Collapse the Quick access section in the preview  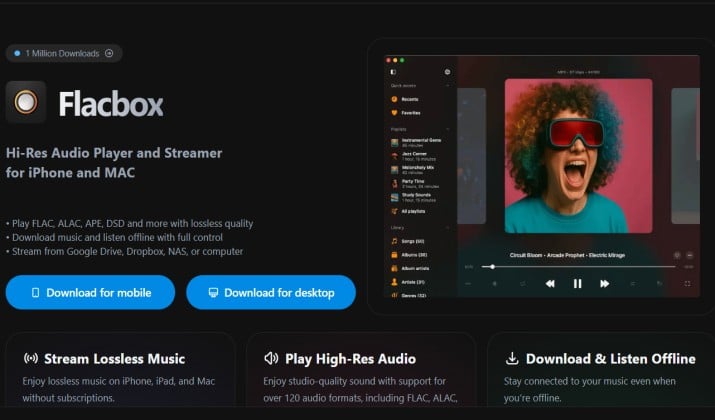[x=447, y=86]
